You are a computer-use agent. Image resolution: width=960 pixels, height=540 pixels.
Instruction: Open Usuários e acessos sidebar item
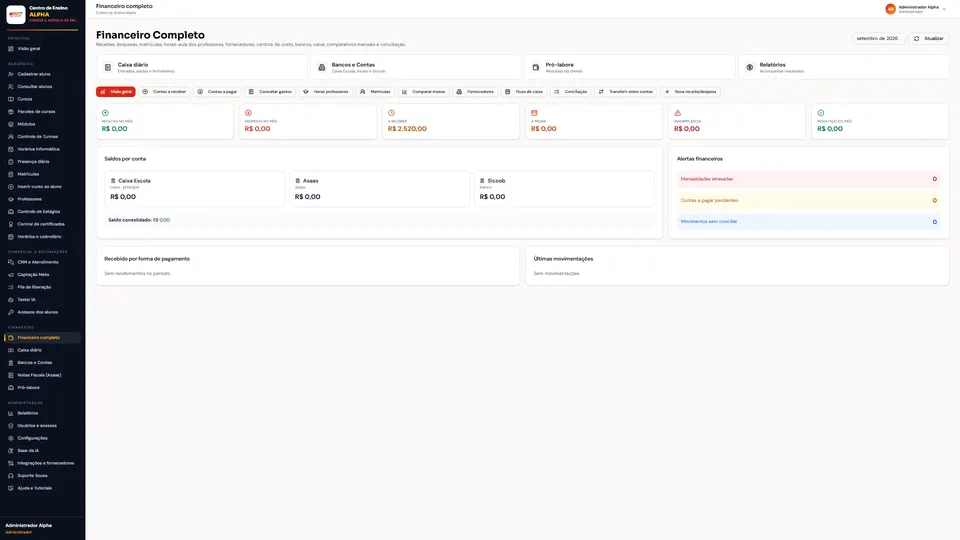(42, 426)
